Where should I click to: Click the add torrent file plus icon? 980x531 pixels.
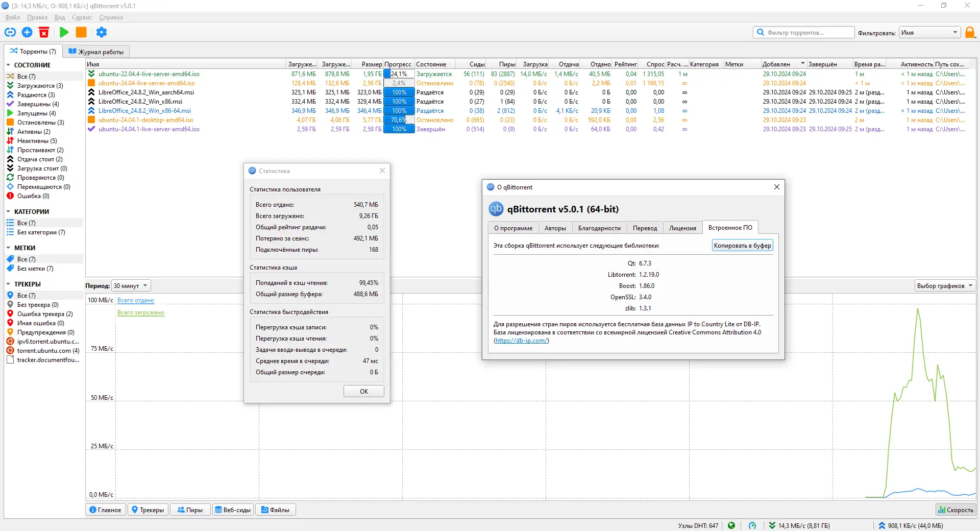coord(27,32)
